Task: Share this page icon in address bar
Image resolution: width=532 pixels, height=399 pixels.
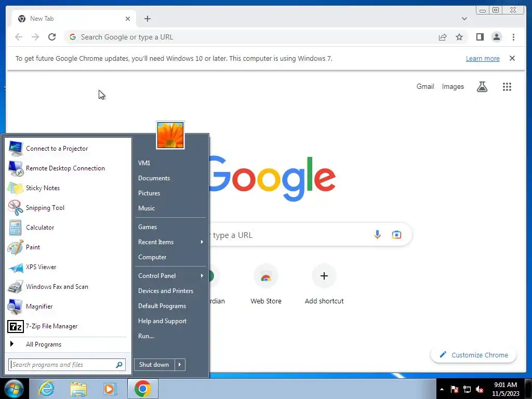Action: coord(443,37)
